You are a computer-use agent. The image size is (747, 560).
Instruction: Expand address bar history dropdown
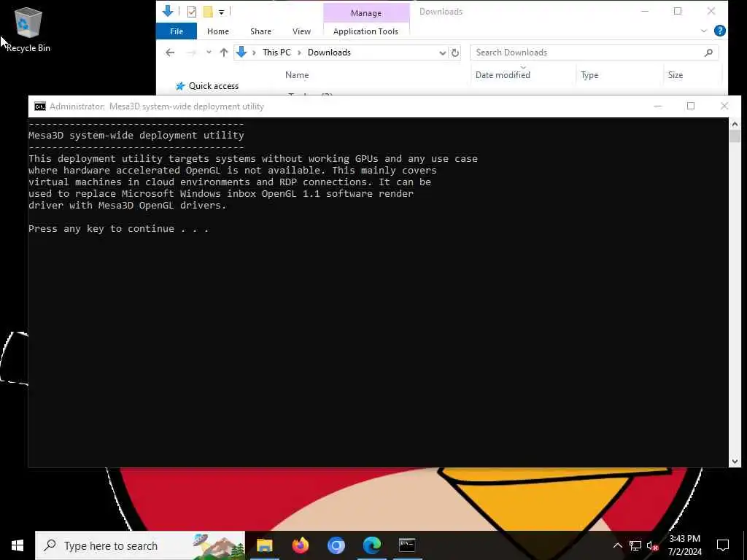[x=443, y=52]
